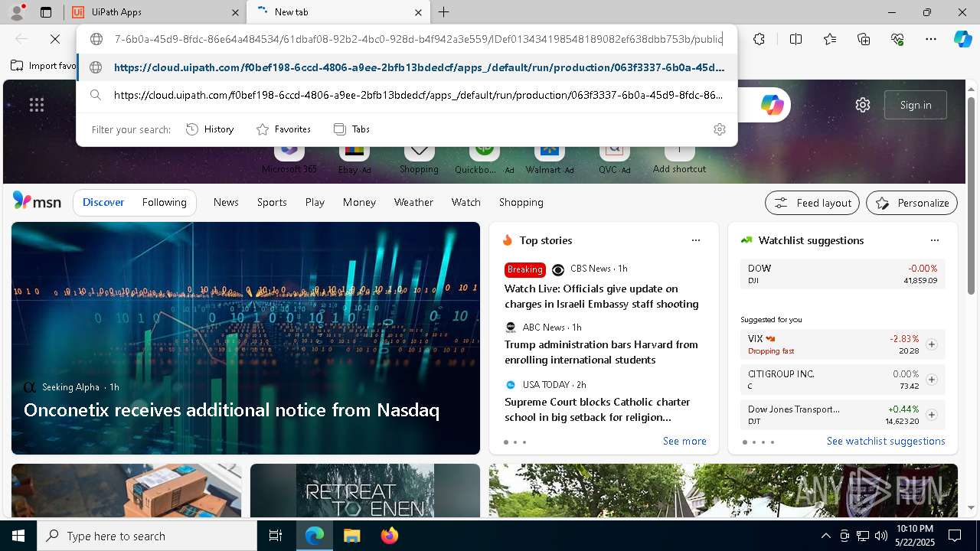Open Watchlist suggestions more options
The height and width of the screenshot is (551, 980).
tap(935, 240)
